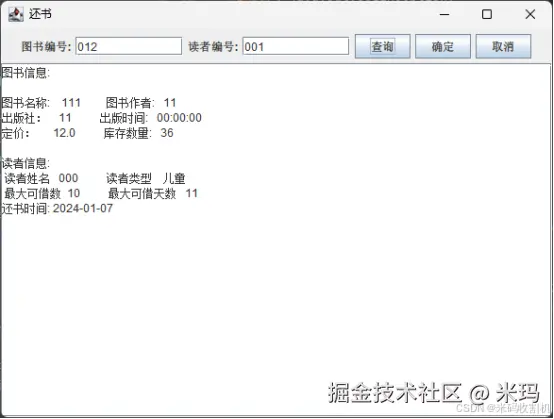Cancel with the 取消 button
The height and width of the screenshot is (419, 554).
503,46
